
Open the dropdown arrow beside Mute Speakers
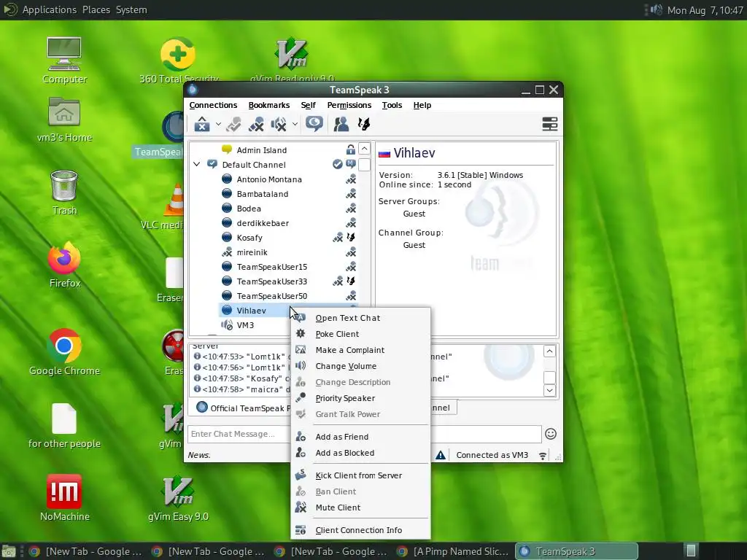(295, 124)
